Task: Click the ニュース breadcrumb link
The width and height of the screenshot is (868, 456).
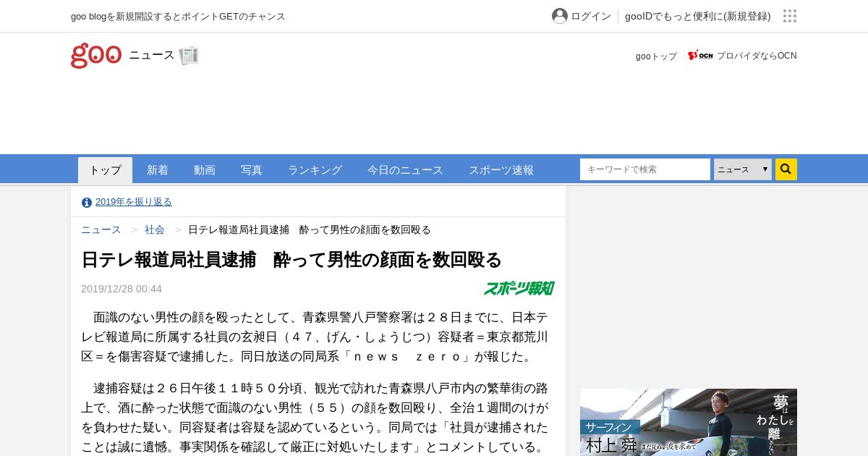Action: pyautogui.click(x=101, y=229)
